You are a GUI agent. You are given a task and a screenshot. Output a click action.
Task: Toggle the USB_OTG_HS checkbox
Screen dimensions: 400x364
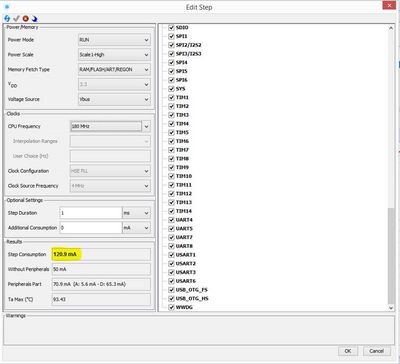171,298
